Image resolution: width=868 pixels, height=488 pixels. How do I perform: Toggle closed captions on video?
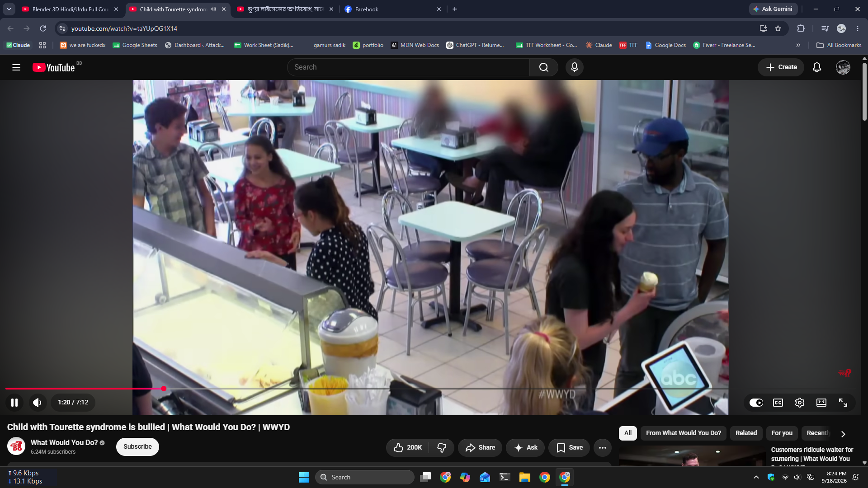778,403
